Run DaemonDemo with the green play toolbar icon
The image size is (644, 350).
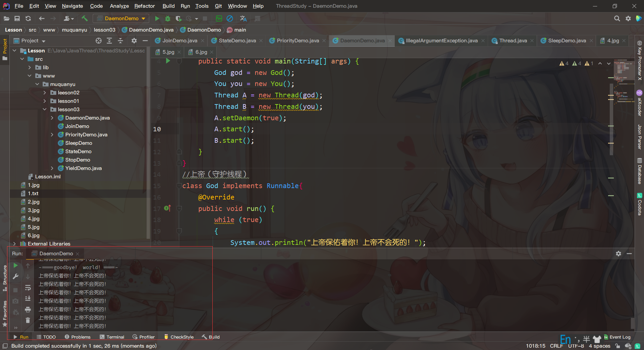(x=157, y=18)
